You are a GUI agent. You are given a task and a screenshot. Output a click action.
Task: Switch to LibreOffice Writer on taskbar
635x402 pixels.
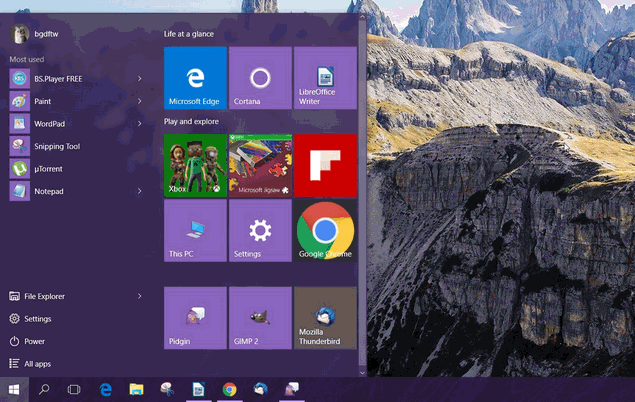click(198, 389)
